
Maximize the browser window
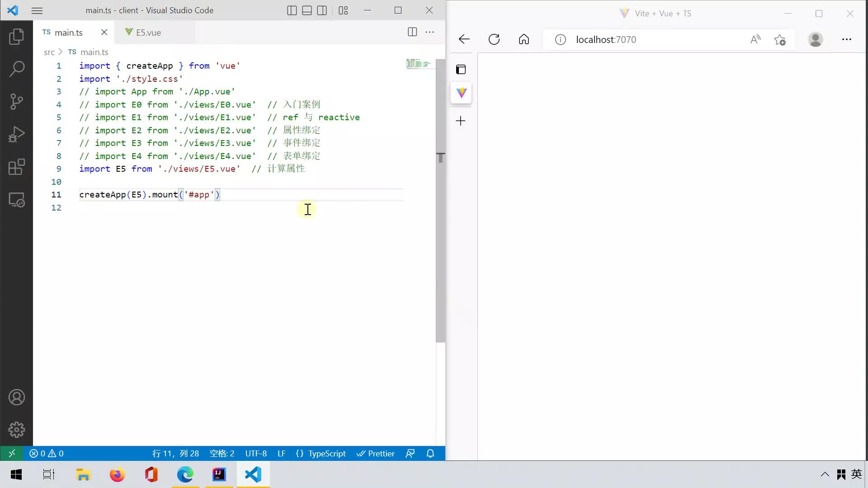click(819, 14)
